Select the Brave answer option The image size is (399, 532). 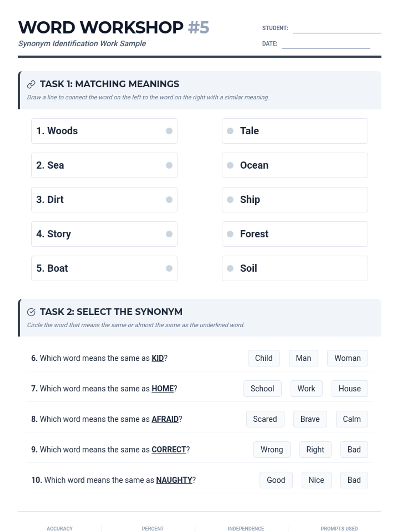pos(310,419)
